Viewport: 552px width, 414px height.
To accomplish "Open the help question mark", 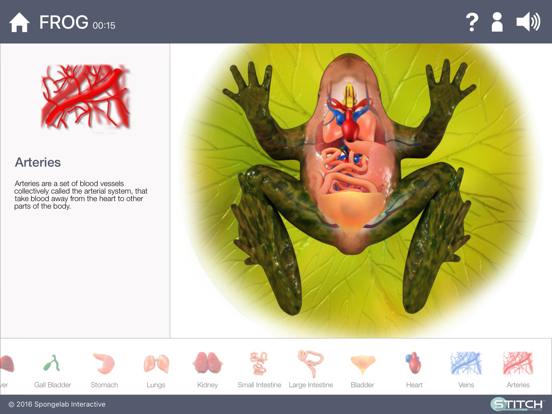I will pos(472,22).
